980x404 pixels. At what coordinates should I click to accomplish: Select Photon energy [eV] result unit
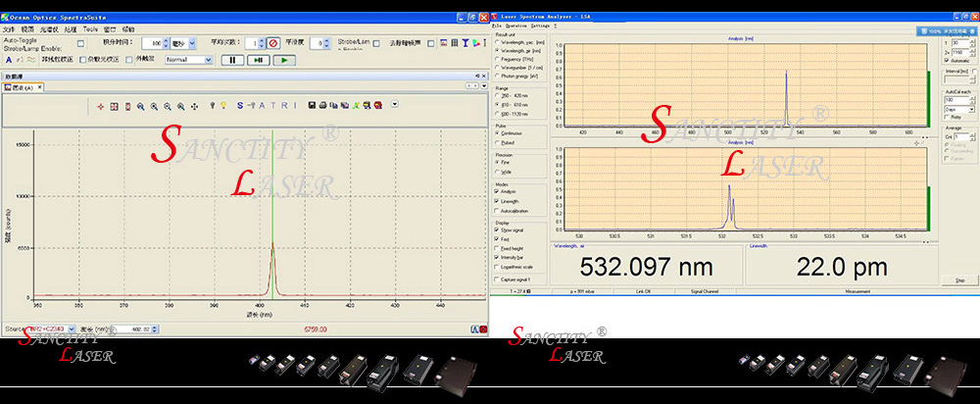[515, 76]
